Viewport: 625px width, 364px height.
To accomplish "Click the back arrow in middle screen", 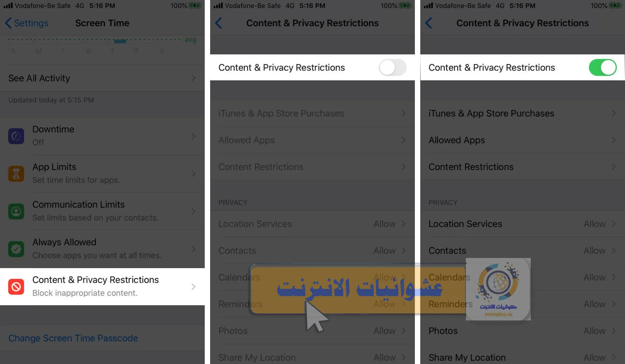I will [x=219, y=23].
